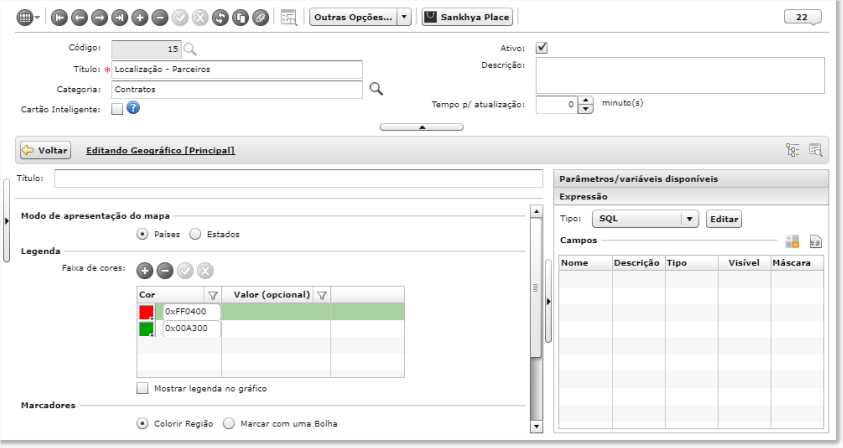
Task: Click fields calculator icon beside Campos
Action: coord(792,241)
